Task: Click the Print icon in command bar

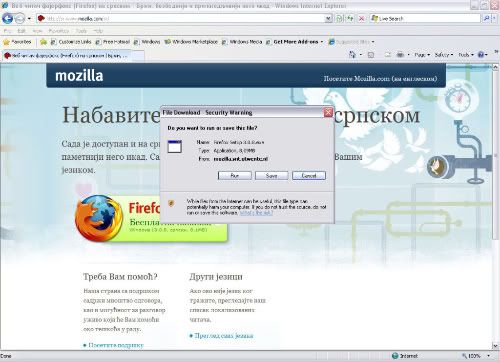Action: coord(400,55)
